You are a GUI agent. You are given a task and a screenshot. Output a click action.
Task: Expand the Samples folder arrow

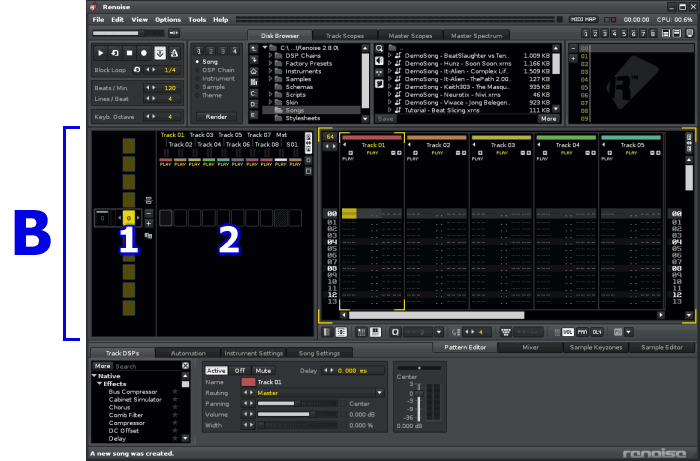point(271,79)
